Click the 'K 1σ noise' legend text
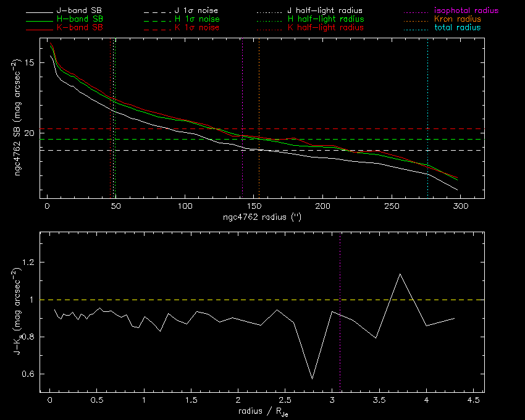 [x=197, y=27]
